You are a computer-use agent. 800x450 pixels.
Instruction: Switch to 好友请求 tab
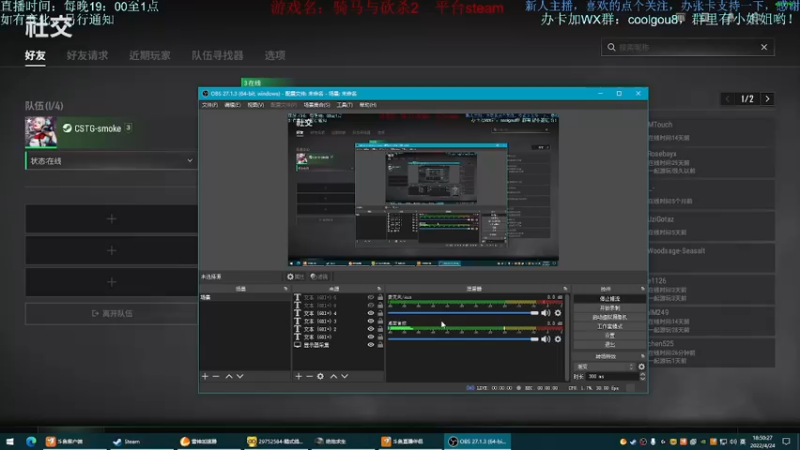coord(87,55)
